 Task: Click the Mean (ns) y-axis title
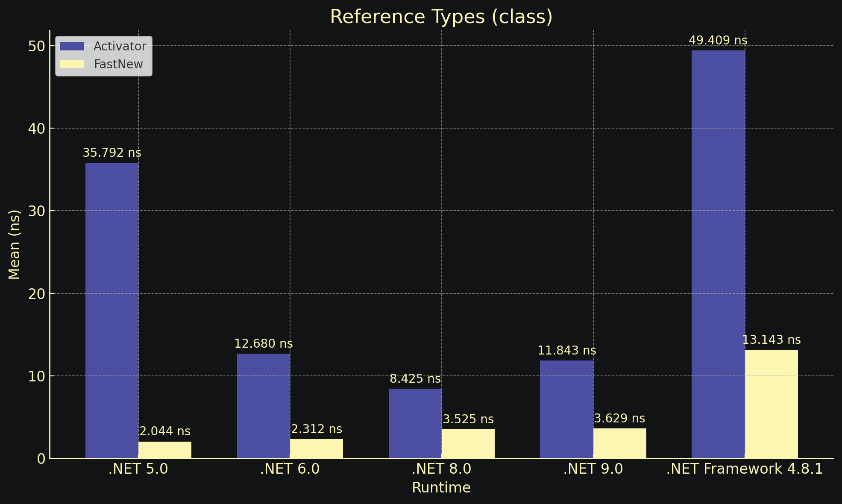14,244
